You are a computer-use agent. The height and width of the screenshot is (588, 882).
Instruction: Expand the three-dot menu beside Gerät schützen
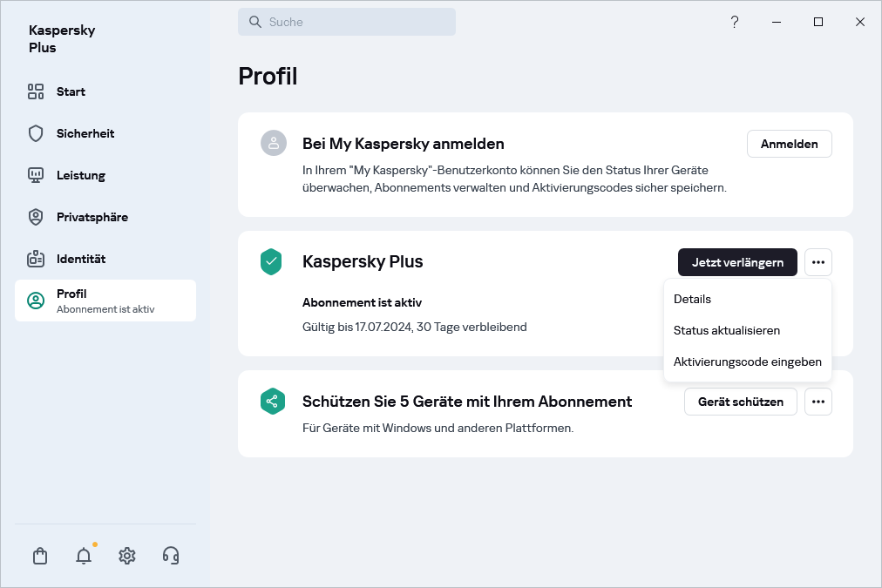click(818, 402)
